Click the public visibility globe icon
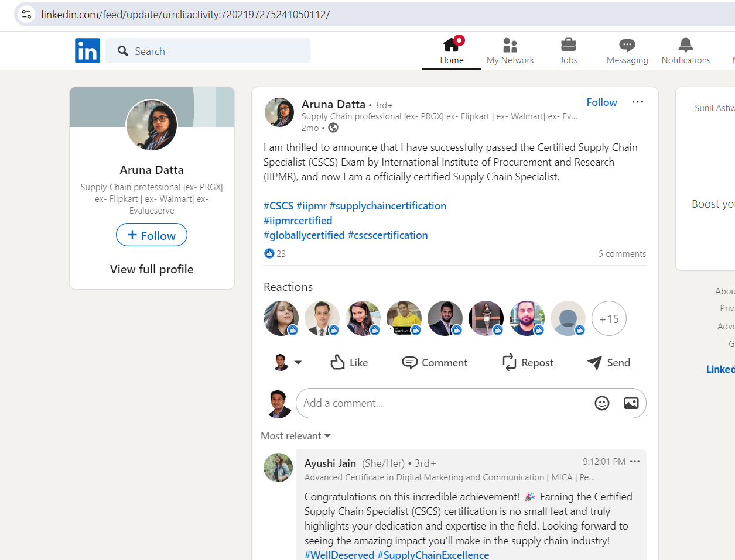Image resolution: width=735 pixels, height=560 pixels. pyautogui.click(x=333, y=128)
